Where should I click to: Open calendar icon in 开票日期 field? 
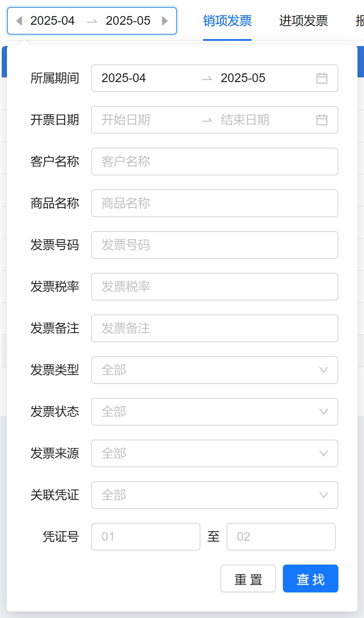click(321, 120)
